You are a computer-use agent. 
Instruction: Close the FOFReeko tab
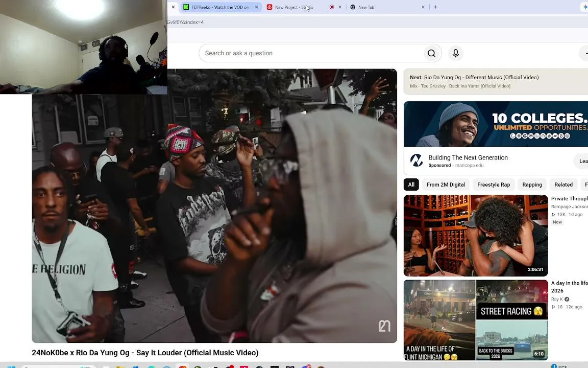click(x=257, y=7)
